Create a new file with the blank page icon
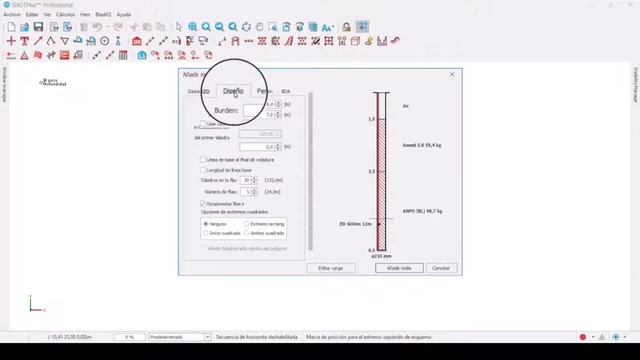This screenshot has height=360, width=640. (11, 27)
